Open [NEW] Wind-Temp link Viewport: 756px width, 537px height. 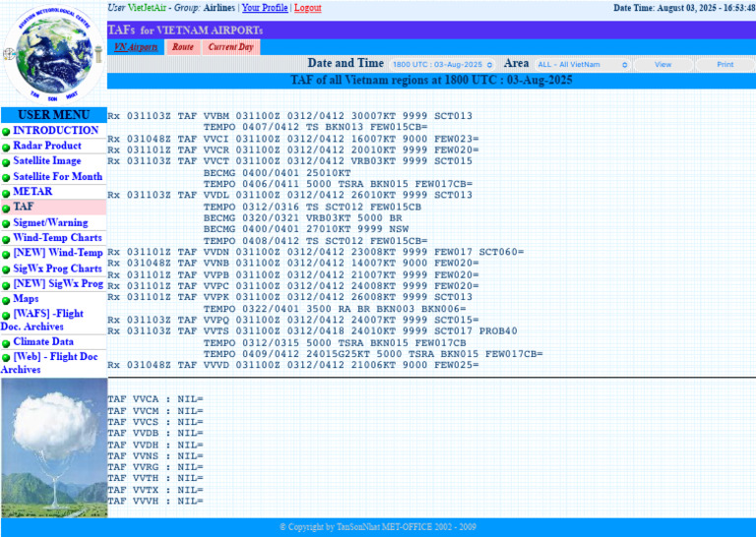point(58,253)
